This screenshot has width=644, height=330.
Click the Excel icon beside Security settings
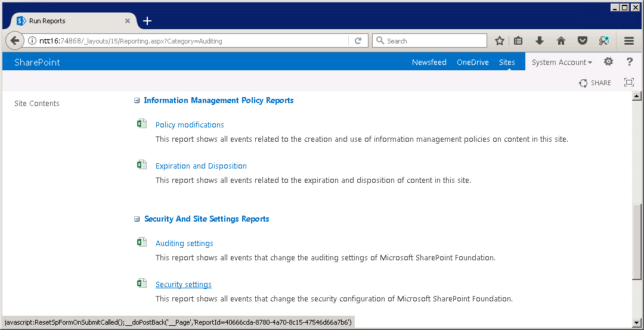(142, 283)
